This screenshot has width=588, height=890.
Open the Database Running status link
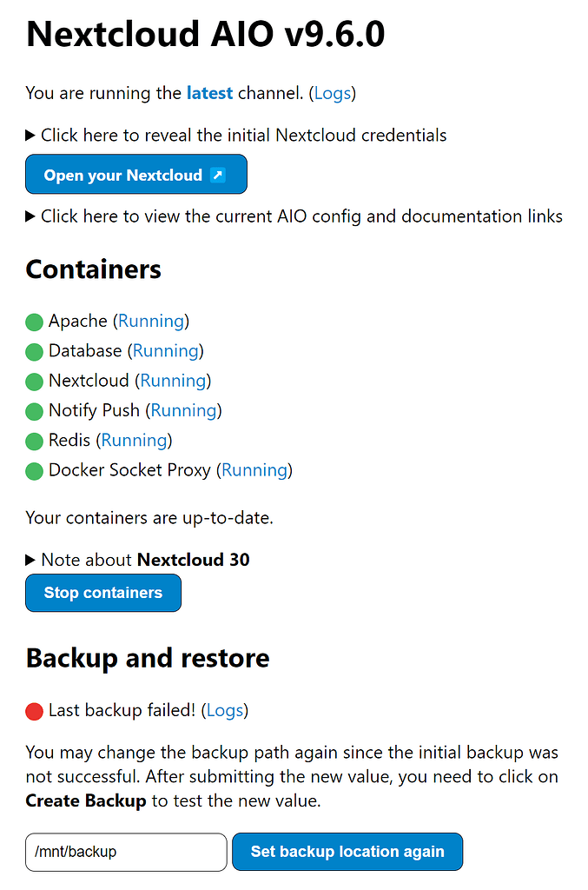click(166, 351)
